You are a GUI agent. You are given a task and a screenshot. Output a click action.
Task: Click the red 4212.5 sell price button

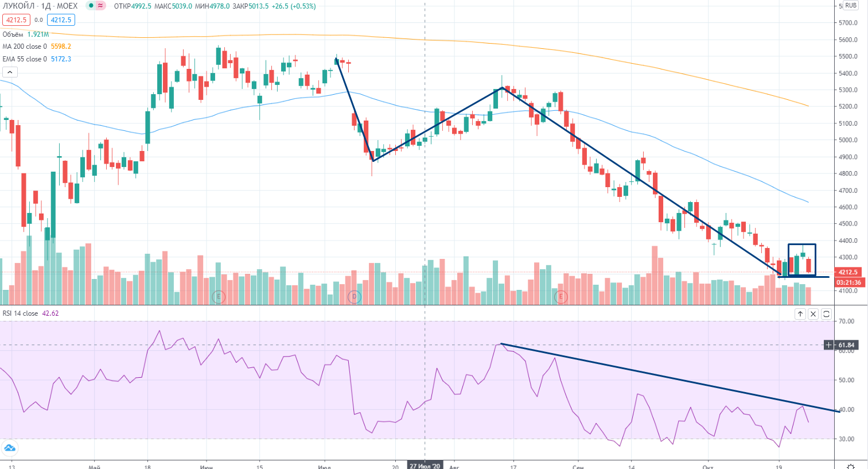pos(16,20)
